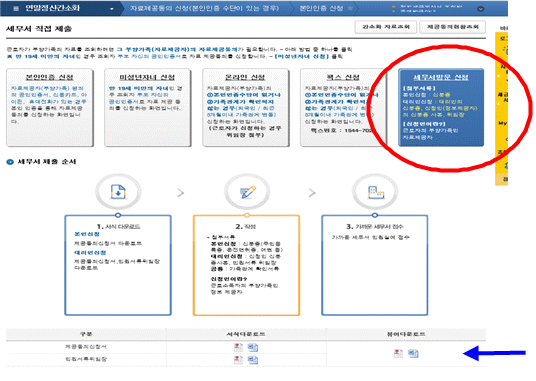Click the 본인인증 신청 breadcrumb item
Screen dimensions: 536x381
321,8
